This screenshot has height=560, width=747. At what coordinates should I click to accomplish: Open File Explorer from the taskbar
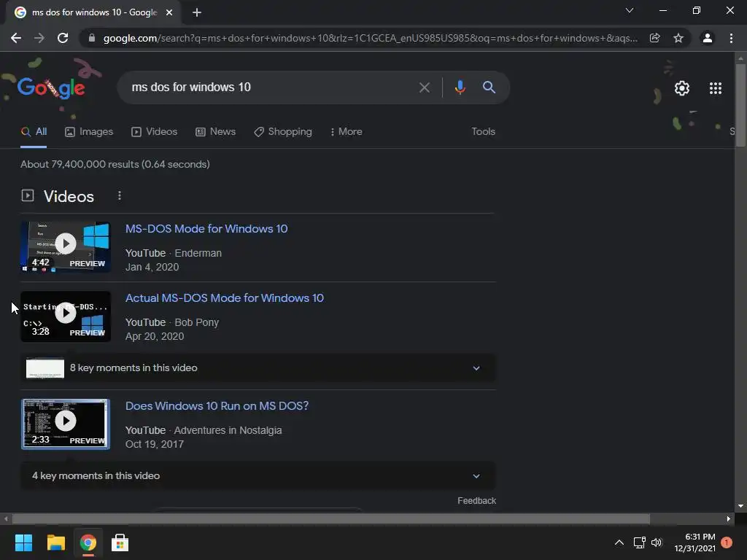pos(55,542)
